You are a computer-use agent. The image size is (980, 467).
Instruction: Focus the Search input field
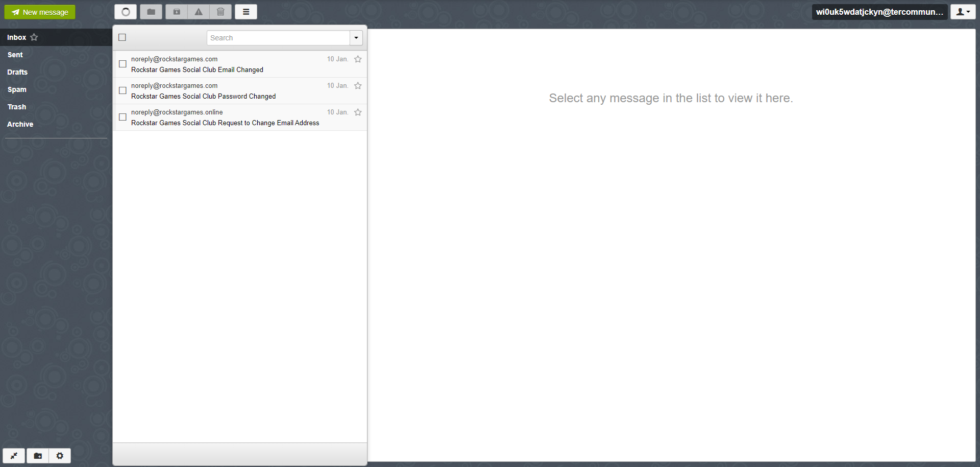pos(278,38)
